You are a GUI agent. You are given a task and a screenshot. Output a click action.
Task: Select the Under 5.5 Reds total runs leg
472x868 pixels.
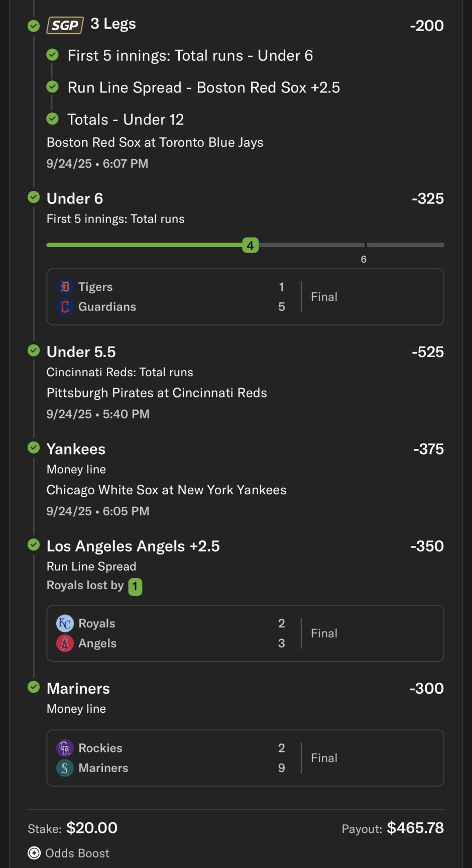81,352
